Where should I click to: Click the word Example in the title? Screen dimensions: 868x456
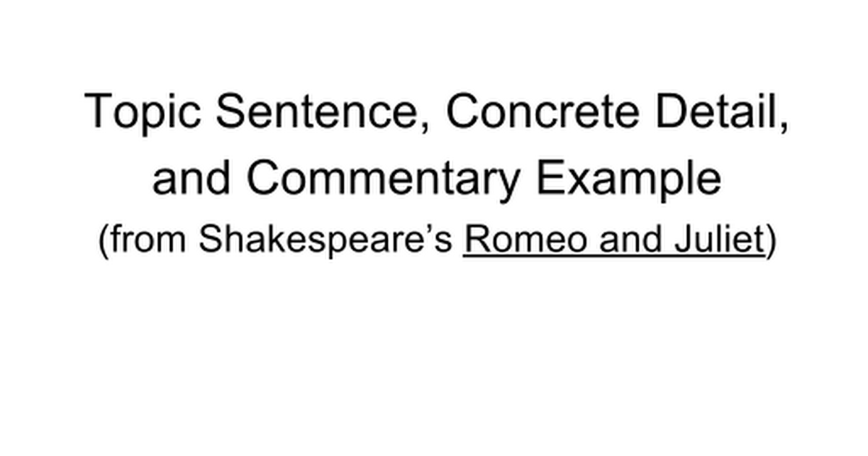[x=627, y=178]
